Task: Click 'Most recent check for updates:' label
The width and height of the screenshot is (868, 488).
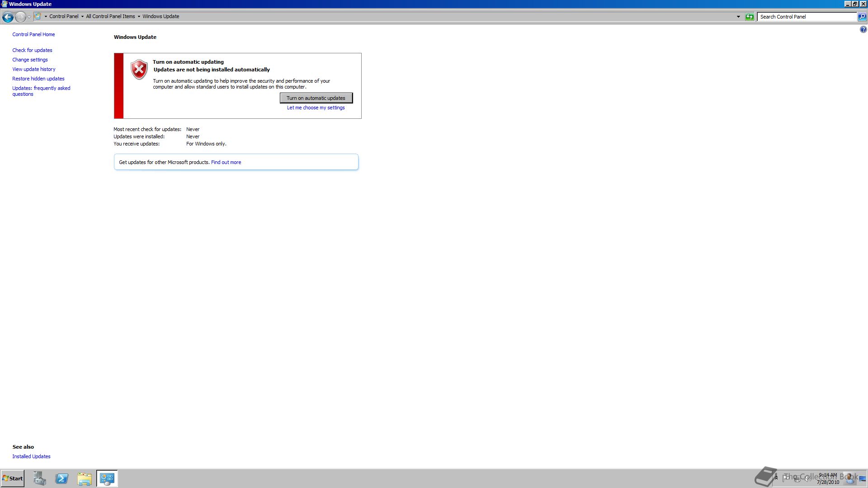Action: (147, 129)
